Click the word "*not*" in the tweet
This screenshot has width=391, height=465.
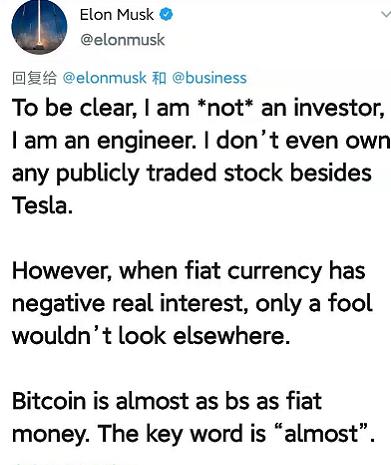click(x=225, y=108)
